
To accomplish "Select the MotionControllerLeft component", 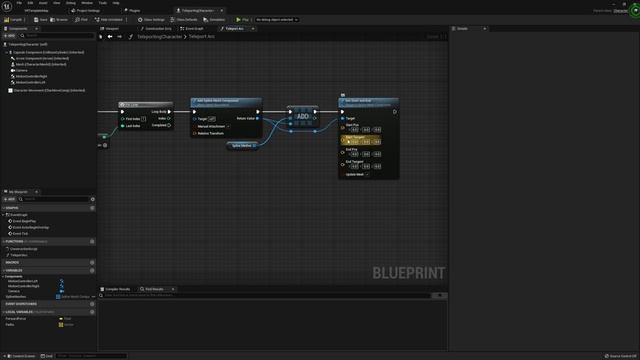I will 28,82.
